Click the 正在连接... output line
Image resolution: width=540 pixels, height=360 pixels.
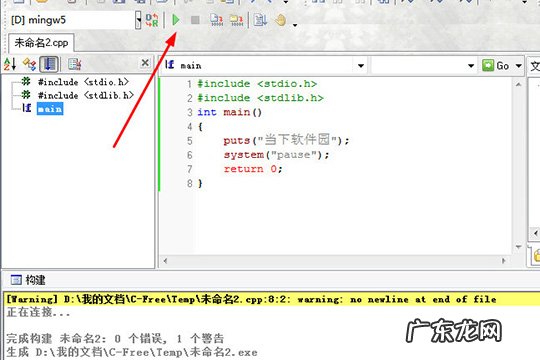click(38, 312)
